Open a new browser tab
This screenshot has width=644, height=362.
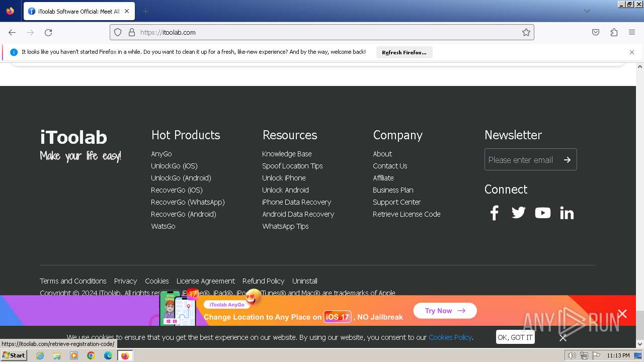145,11
